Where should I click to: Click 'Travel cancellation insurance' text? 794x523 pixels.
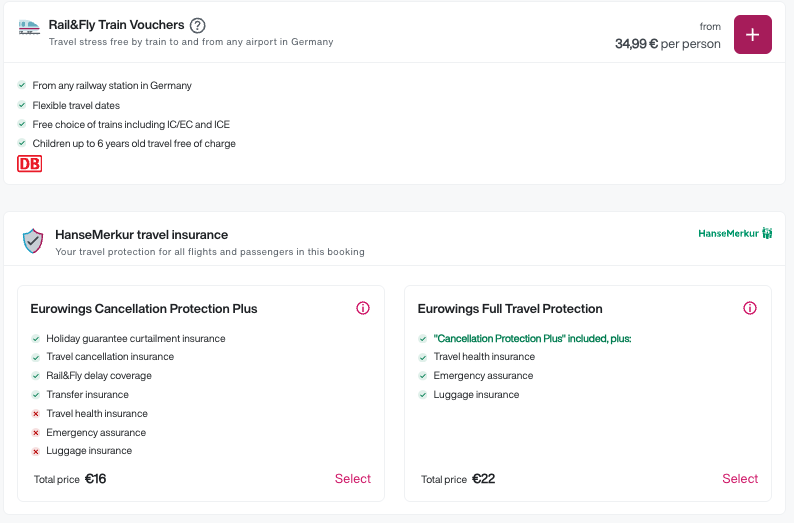[110, 356]
